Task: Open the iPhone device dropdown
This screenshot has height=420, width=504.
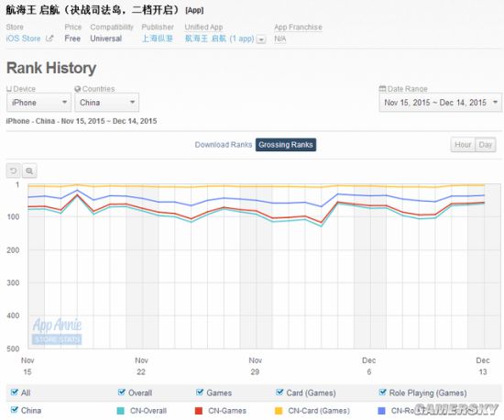Action: click(x=38, y=103)
